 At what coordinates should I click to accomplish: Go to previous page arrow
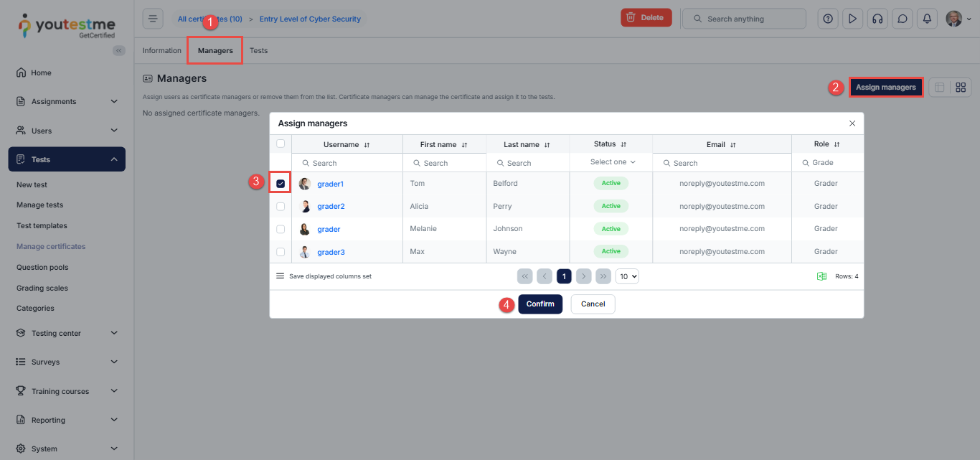pos(545,276)
